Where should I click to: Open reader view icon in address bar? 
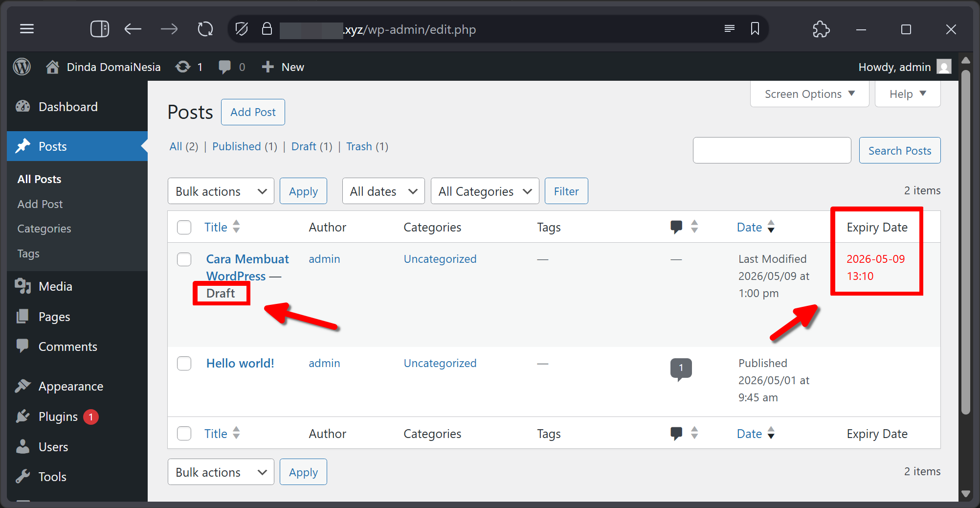tap(730, 29)
